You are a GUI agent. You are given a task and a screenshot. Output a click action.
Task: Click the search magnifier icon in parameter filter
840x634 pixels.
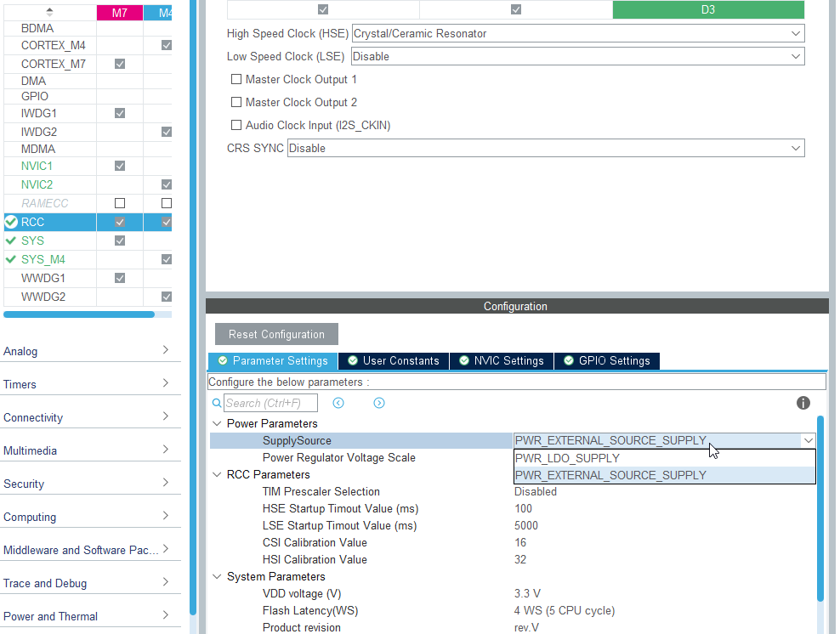coord(217,402)
